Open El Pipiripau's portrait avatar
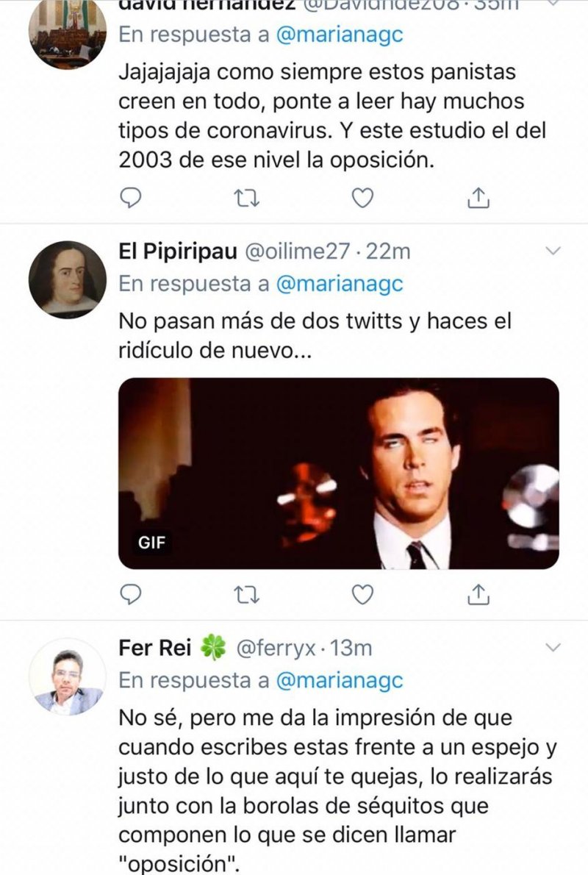 pyautogui.click(x=67, y=279)
